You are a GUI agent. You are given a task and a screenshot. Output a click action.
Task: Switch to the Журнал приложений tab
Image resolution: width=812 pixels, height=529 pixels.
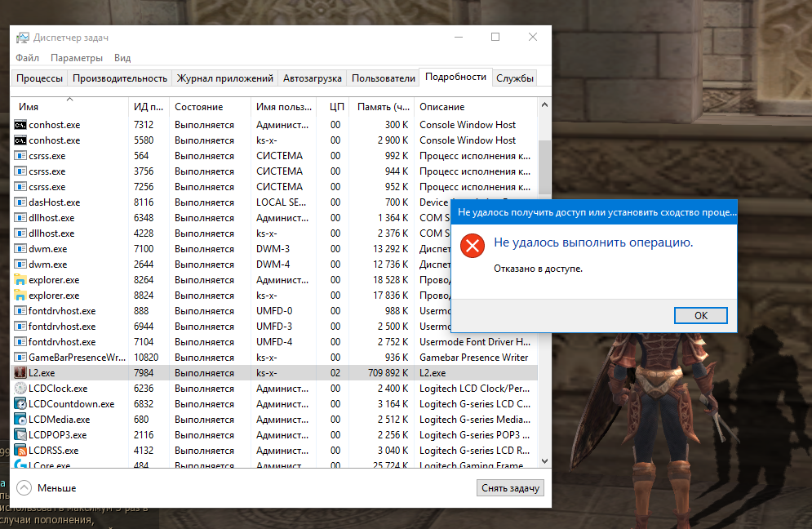coord(224,78)
